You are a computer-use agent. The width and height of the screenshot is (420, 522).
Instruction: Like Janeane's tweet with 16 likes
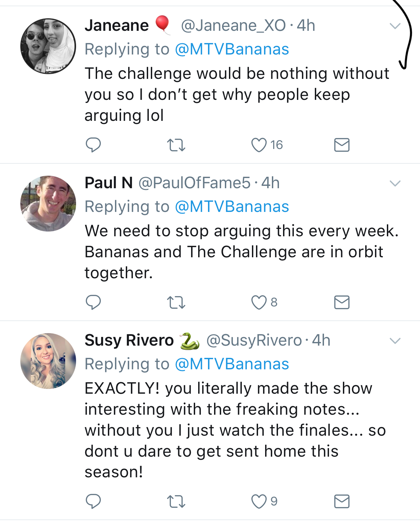(259, 145)
